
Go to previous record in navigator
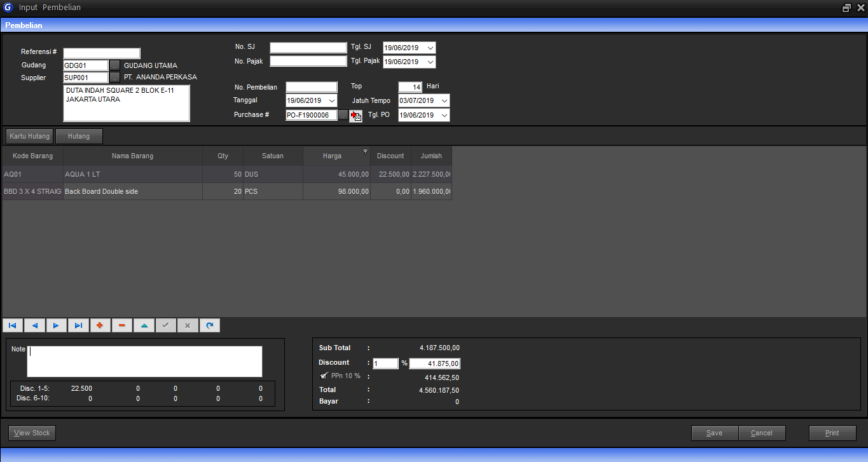[34, 325]
